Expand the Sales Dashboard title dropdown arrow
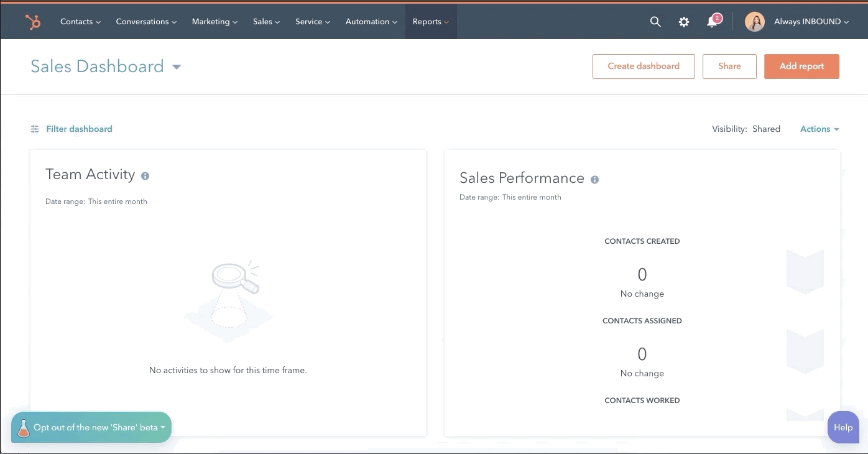Screen dimensions: 868x454 pyautogui.click(x=177, y=67)
